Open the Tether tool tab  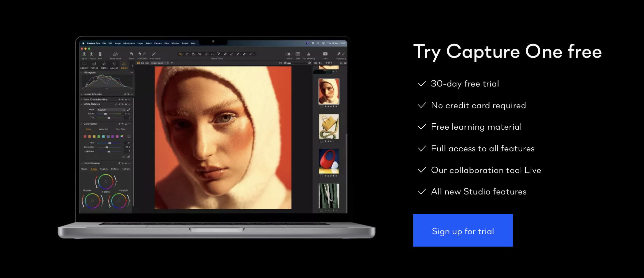(94, 65)
